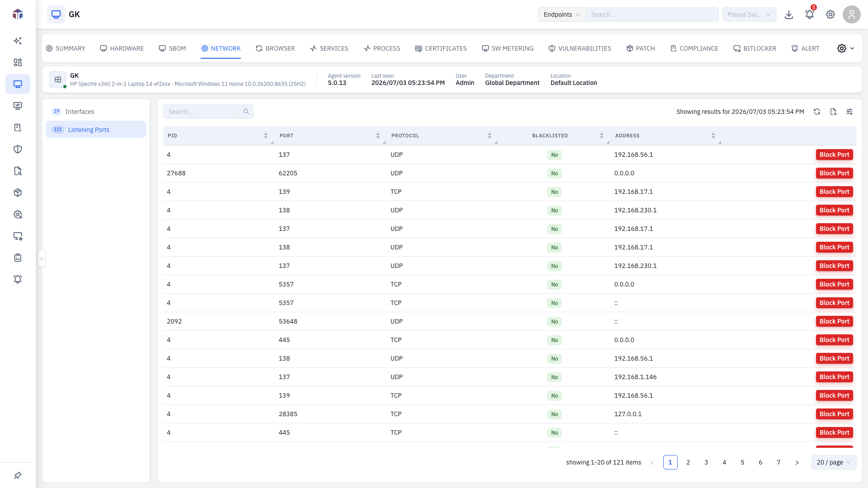Screen dimensions: 868x488
Task: Pin the left sidebar
Action: [18, 475]
